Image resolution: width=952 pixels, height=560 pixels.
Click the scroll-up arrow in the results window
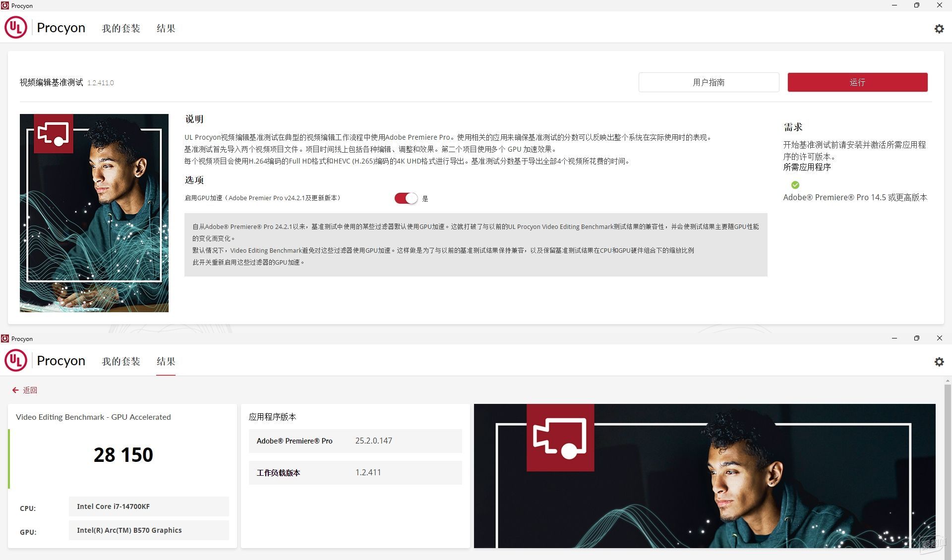(x=948, y=381)
